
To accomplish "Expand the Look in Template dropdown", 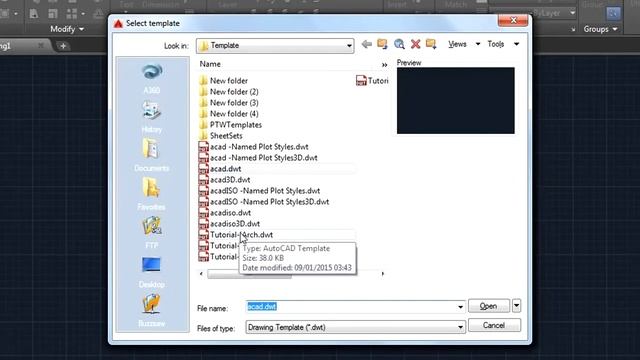I will tap(349, 46).
